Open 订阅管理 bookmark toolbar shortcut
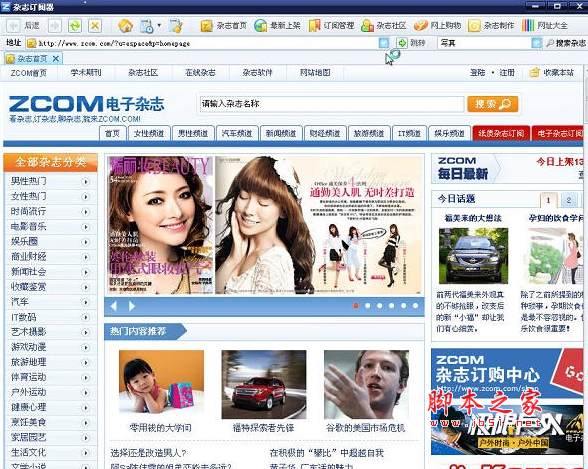 coord(332,25)
